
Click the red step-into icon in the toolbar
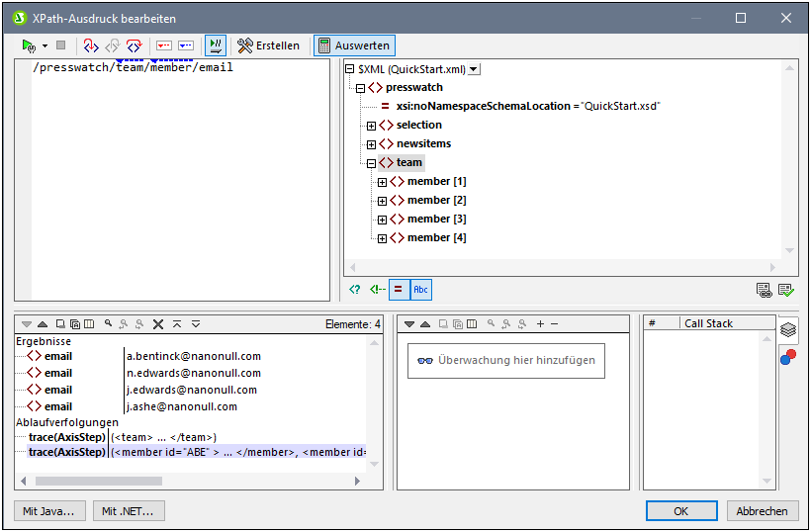point(91,45)
